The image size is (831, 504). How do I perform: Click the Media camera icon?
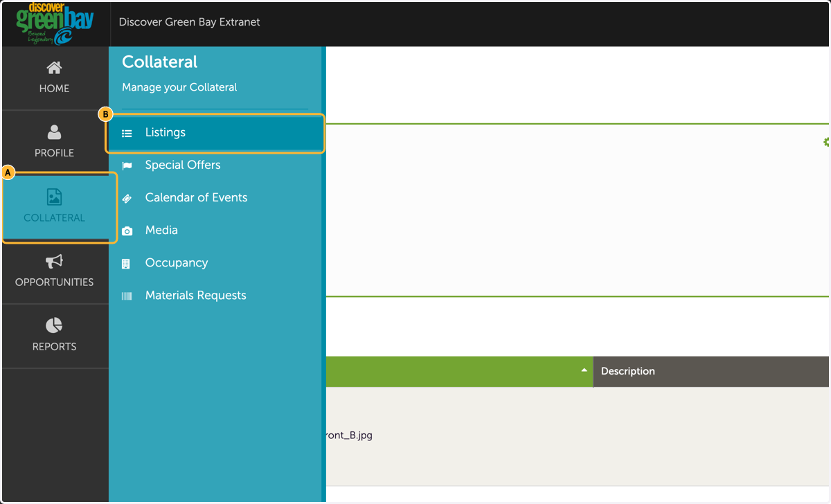pos(127,231)
